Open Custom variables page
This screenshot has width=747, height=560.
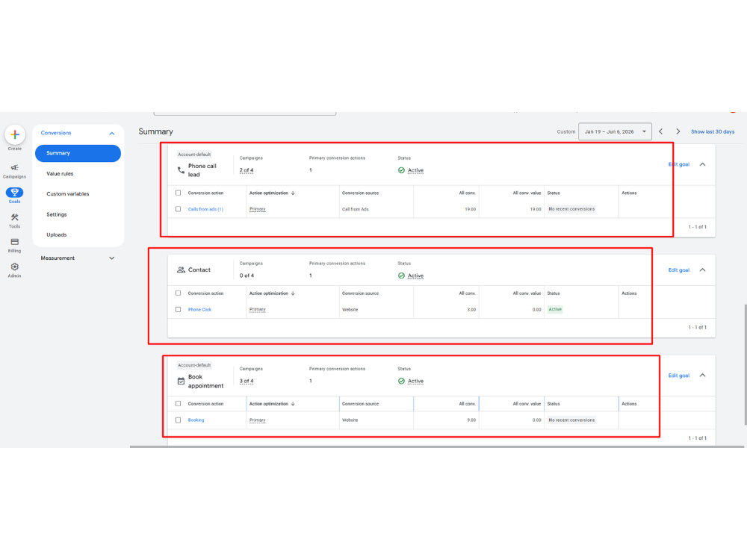coord(68,194)
